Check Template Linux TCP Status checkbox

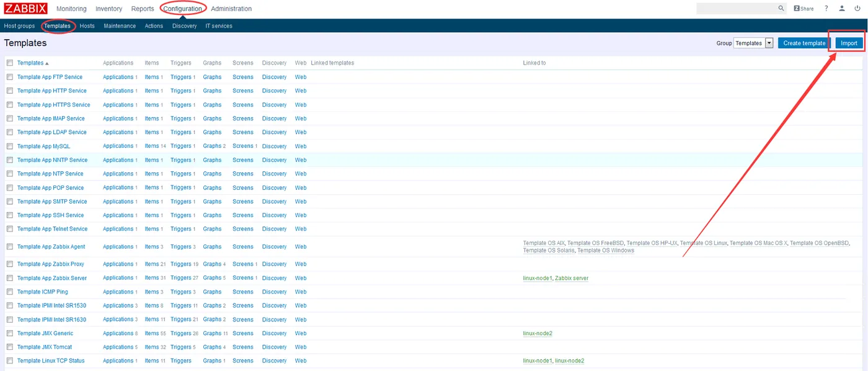(x=9, y=360)
